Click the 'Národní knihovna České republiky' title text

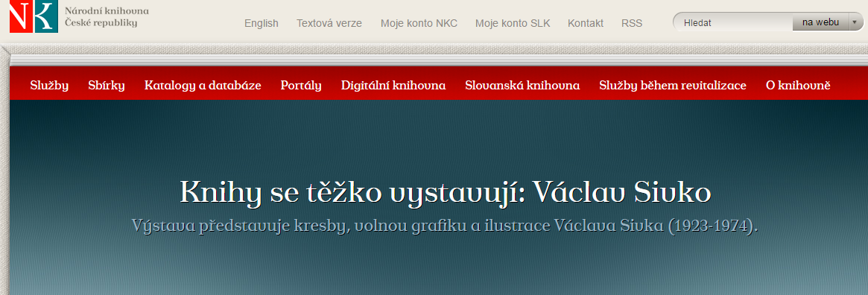(107, 17)
